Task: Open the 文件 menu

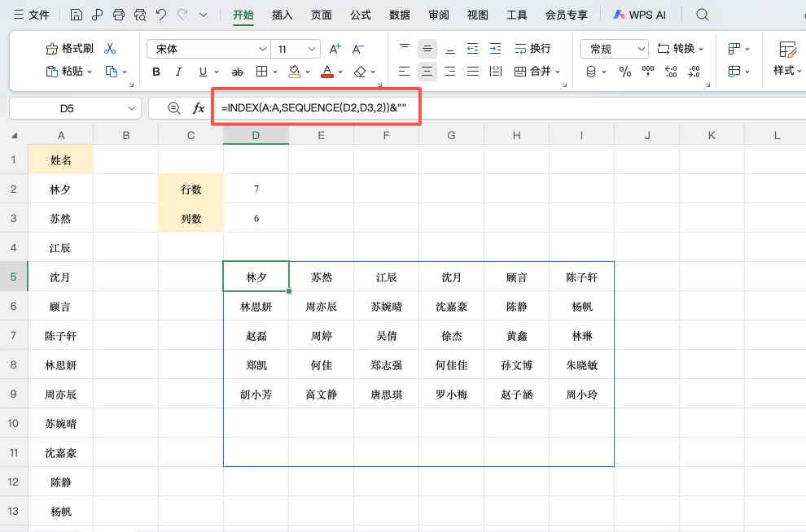Action: [32, 15]
